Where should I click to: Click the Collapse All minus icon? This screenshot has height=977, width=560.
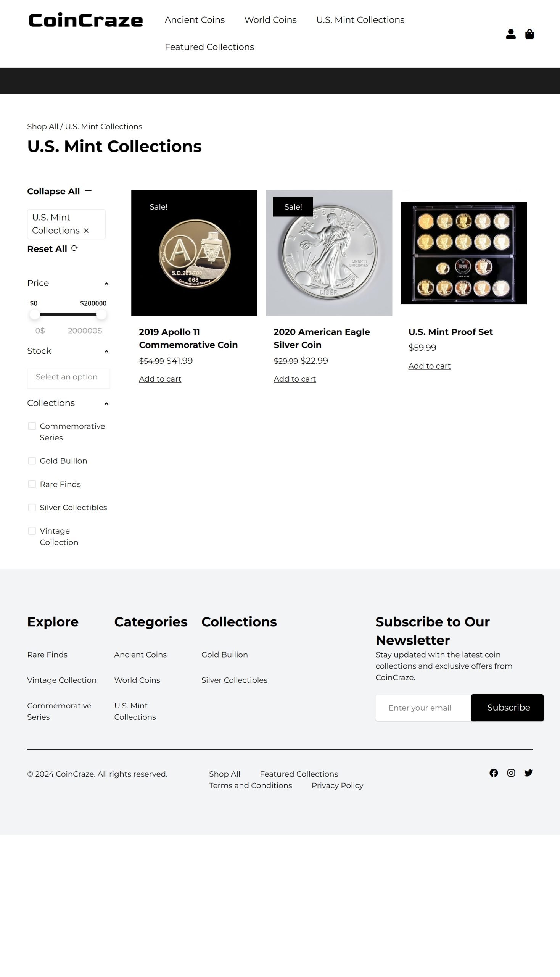pyautogui.click(x=88, y=191)
